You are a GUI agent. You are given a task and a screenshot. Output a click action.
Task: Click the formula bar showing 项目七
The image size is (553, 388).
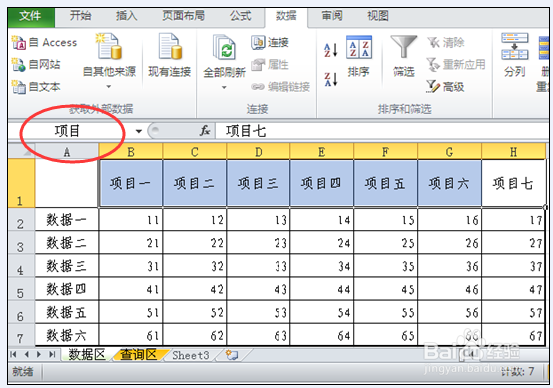[x=381, y=132]
